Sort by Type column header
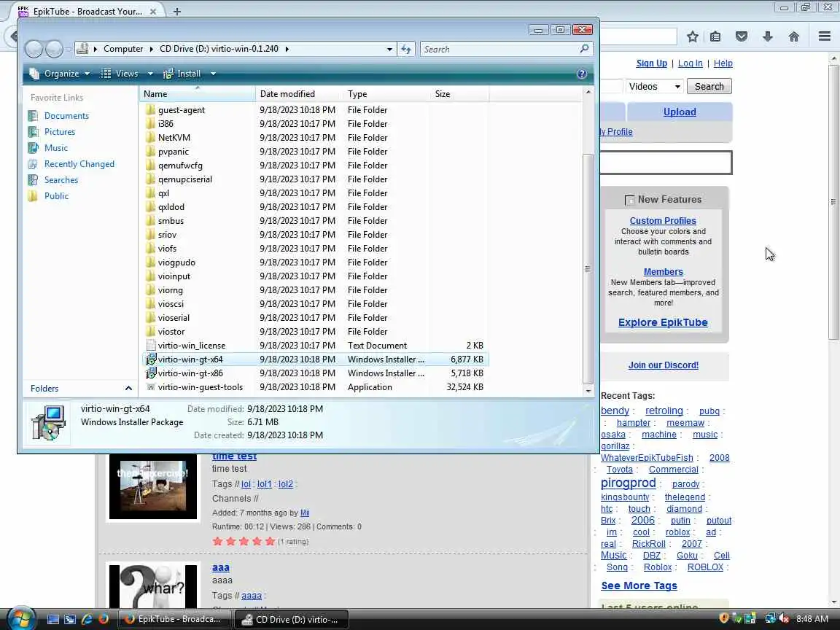840x630 pixels. click(386, 94)
